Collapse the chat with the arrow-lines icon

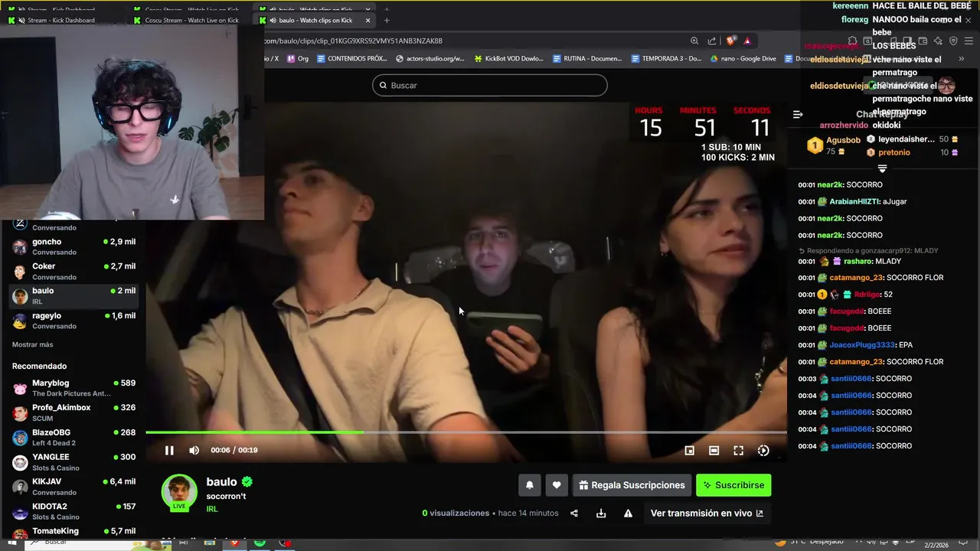click(798, 115)
